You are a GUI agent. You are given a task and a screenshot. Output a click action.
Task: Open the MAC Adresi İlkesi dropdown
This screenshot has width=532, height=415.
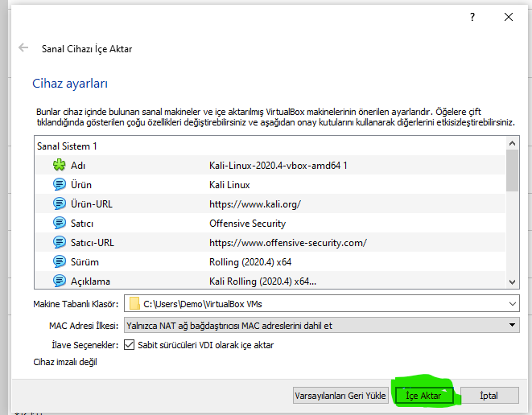coord(322,326)
